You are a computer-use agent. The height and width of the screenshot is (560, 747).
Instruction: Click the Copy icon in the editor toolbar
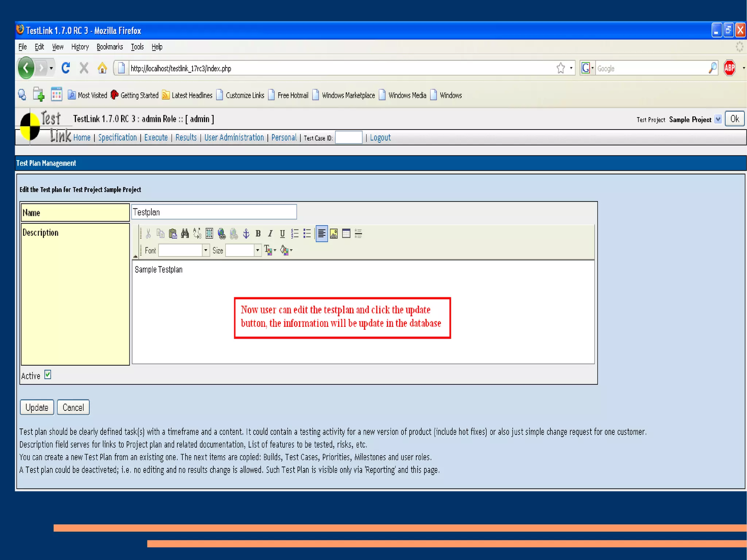(x=160, y=233)
